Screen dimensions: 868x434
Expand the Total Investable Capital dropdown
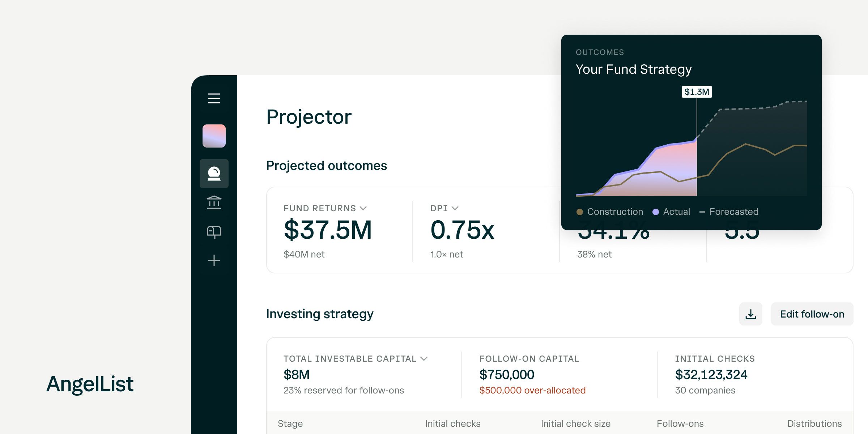pyautogui.click(x=425, y=358)
